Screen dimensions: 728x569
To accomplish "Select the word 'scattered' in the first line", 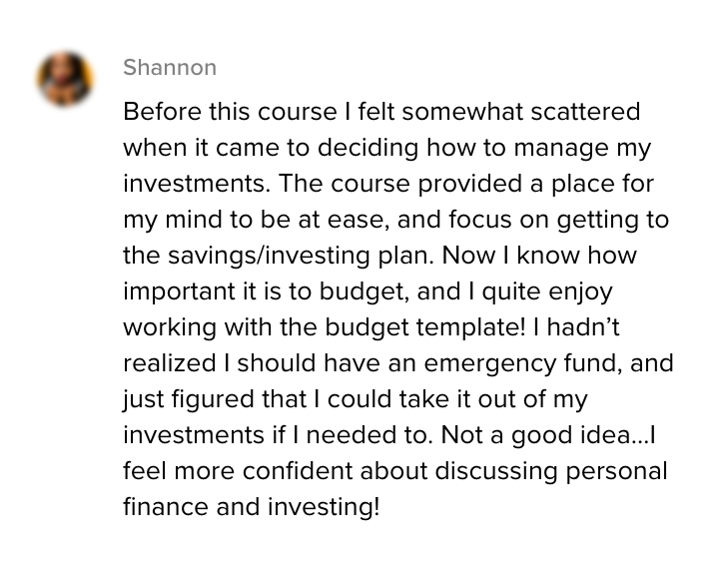I will (585, 112).
